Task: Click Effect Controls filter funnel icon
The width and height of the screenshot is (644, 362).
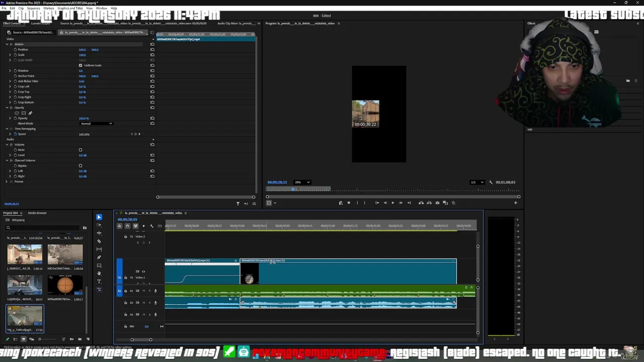Action: click(238, 204)
